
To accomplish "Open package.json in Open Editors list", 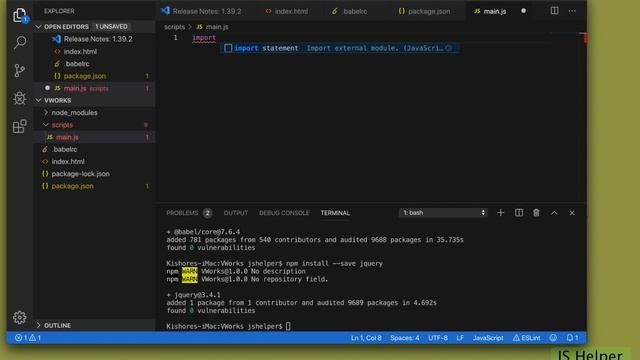I will point(95,76).
